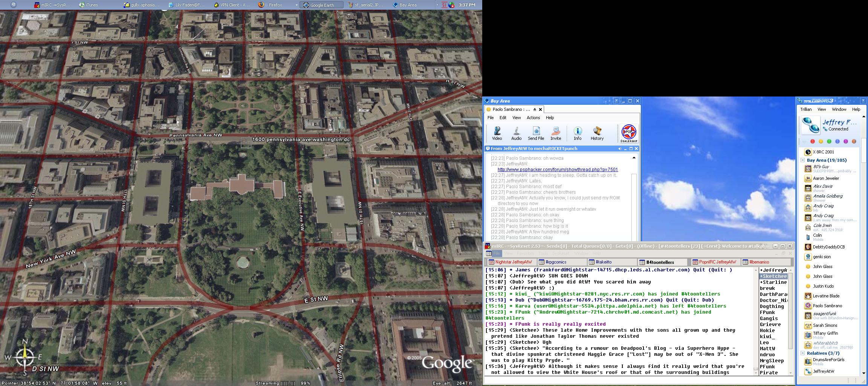Start an Audio chat
The height and width of the screenshot is (386, 868).
(x=517, y=133)
